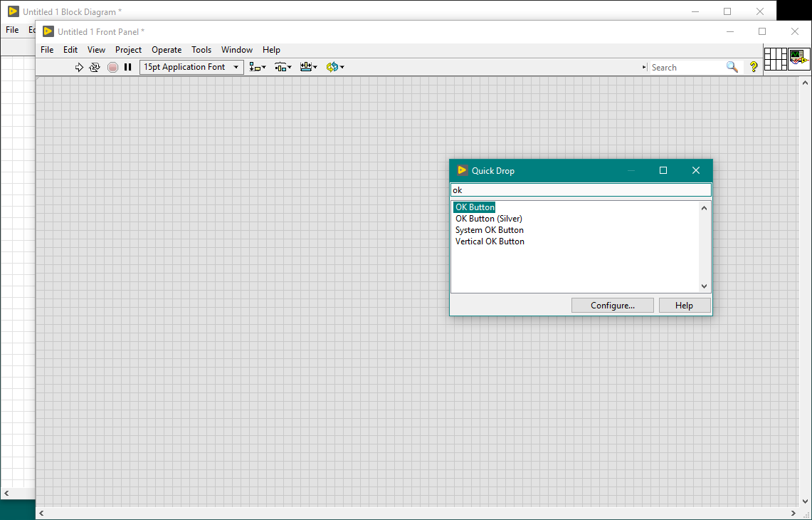This screenshot has height=520, width=812.
Task: Click the Help button in Quick Drop
Action: click(x=684, y=305)
